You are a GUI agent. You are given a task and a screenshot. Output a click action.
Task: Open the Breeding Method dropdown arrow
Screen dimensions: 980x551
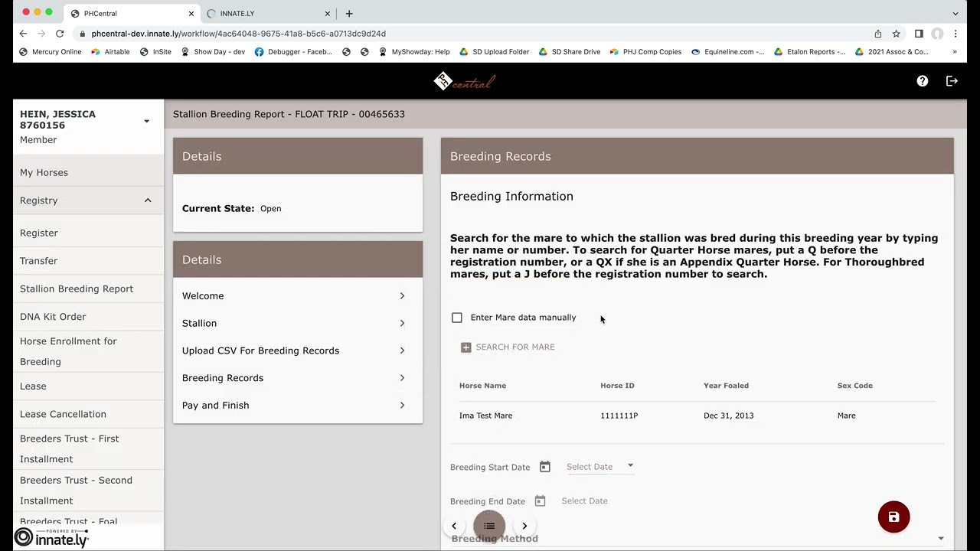941,539
